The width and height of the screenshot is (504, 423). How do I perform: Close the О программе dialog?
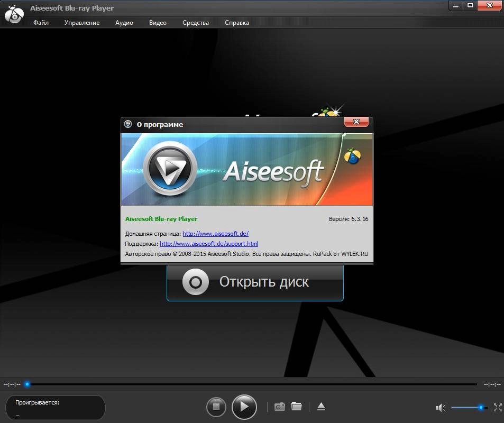click(x=356, y=122)
